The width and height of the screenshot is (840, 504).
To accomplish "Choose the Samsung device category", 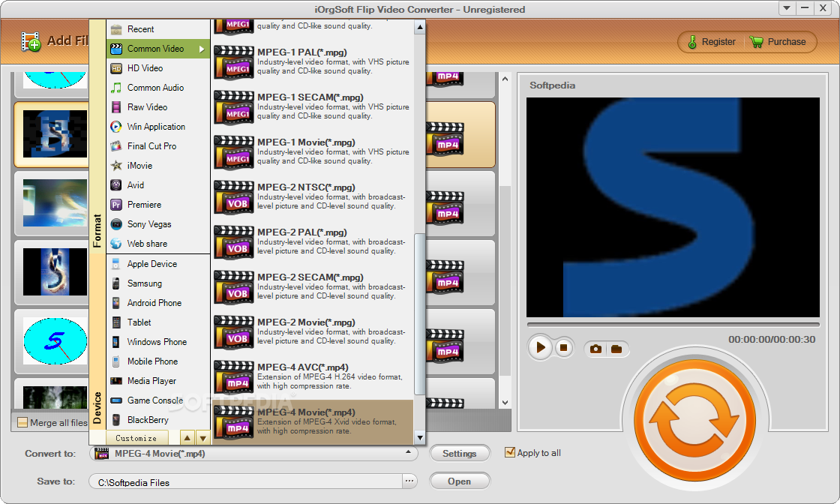I will [x=158, y=283].
